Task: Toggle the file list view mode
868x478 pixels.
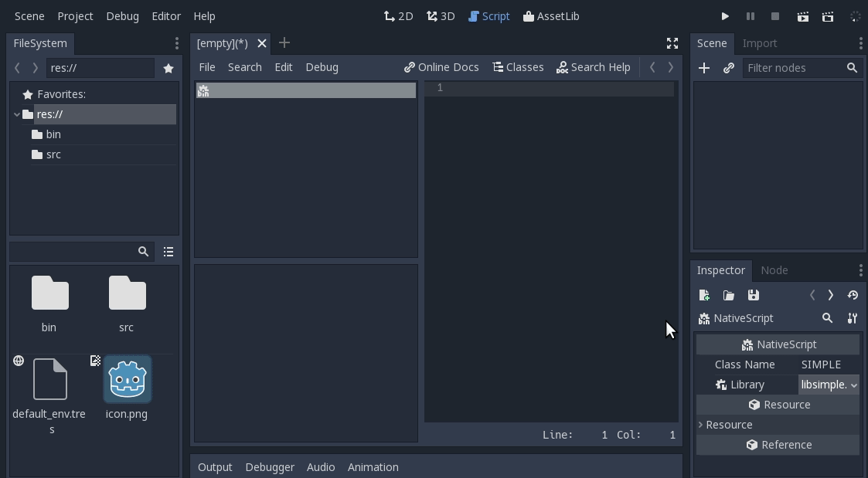Action: click(168, 252)
